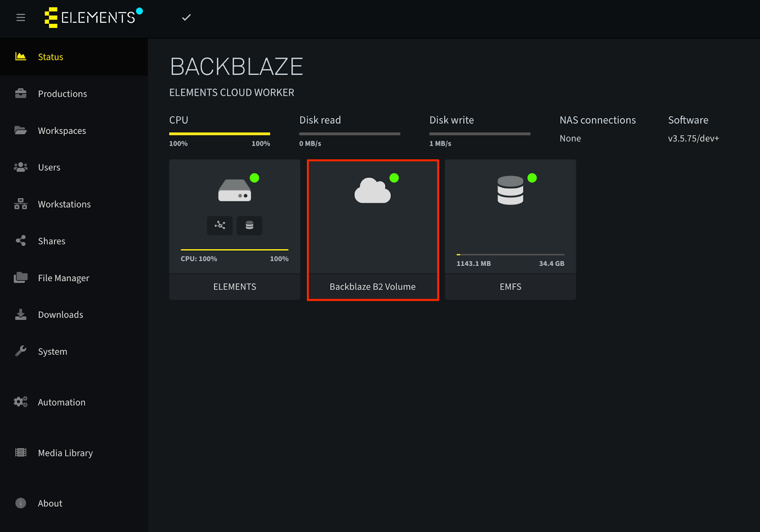Click the System wrench icon

[x=20, y=351]
